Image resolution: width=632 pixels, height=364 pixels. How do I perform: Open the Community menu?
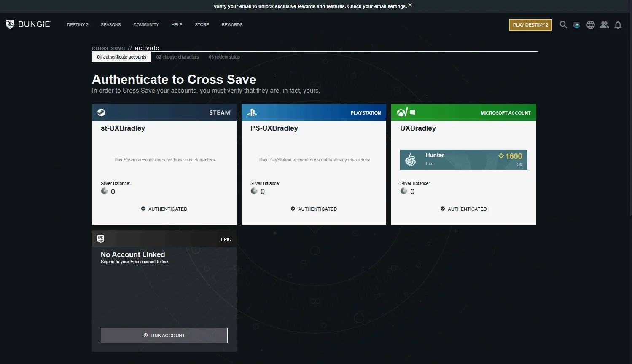pyautogui.click(x=146, y=25)
